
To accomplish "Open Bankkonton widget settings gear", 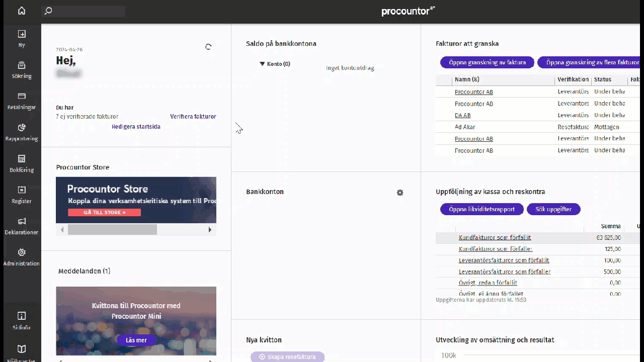I will [400, 193].
